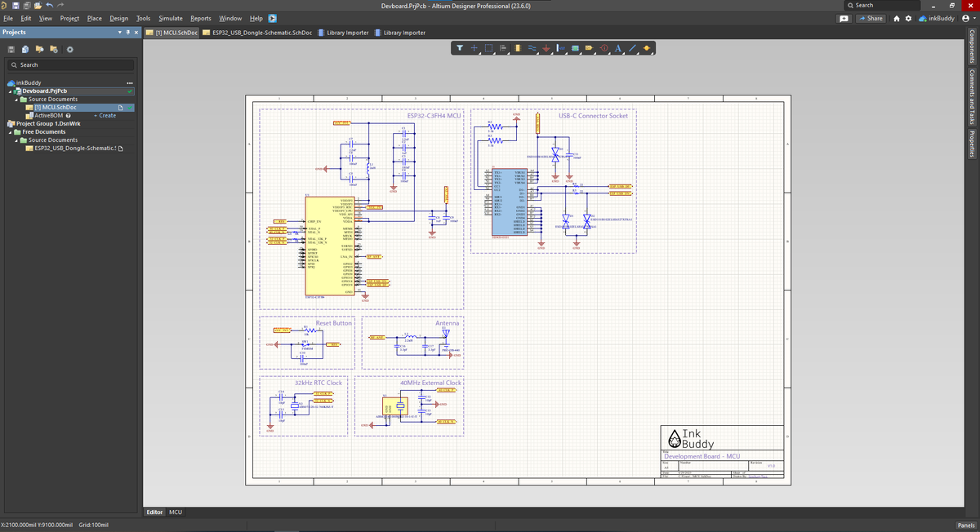Open the Properties side panel tab
The width and height of the screenshot is (980, 532).
click(x=973, y=143)
